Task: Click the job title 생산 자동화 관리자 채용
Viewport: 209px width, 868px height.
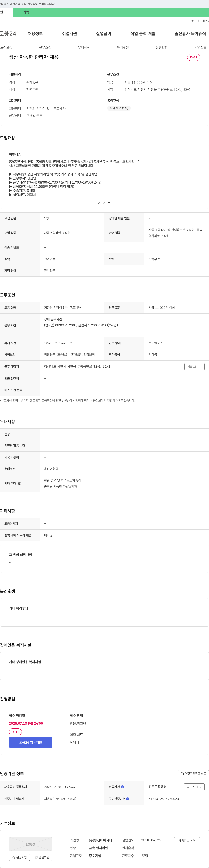Action: (34, 57)
